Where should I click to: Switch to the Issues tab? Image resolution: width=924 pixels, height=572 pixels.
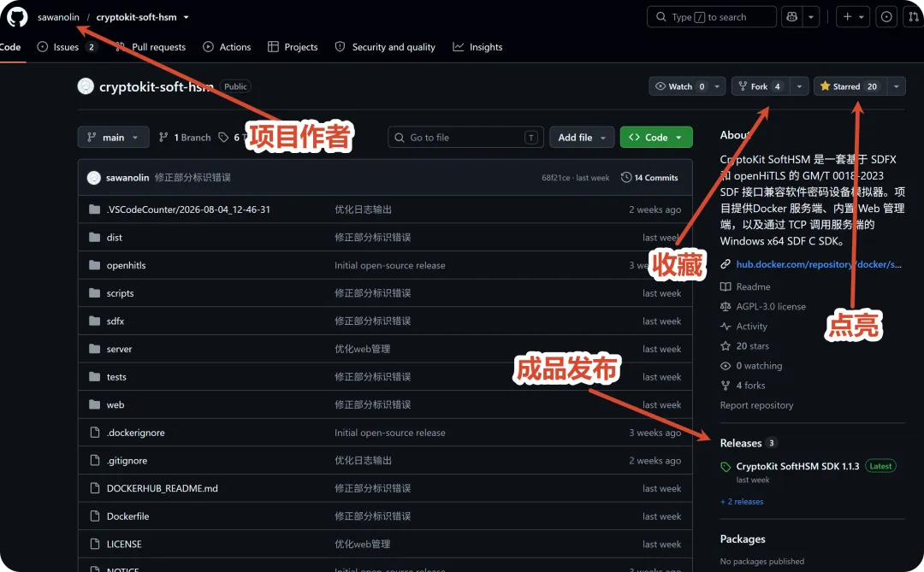pos(66,47)
